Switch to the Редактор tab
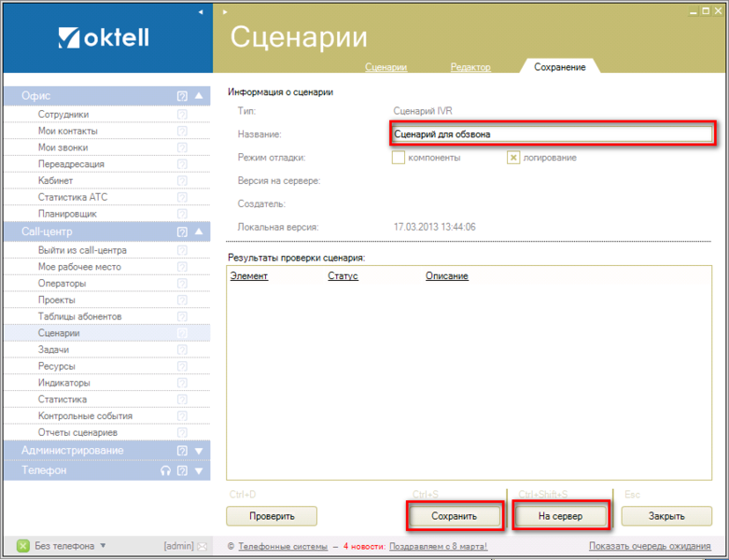The image size is (729, 560). click(x=470, y=67)
